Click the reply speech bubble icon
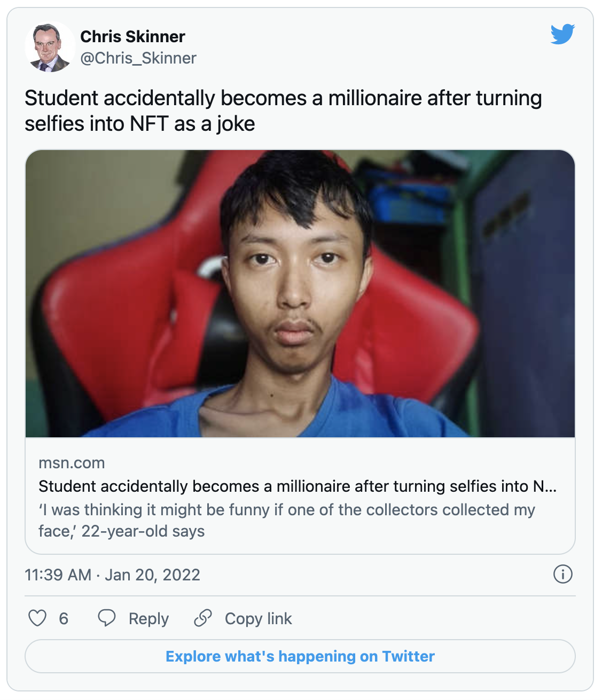The height and width of the screenshot is (700, 602). click(107, 618)
